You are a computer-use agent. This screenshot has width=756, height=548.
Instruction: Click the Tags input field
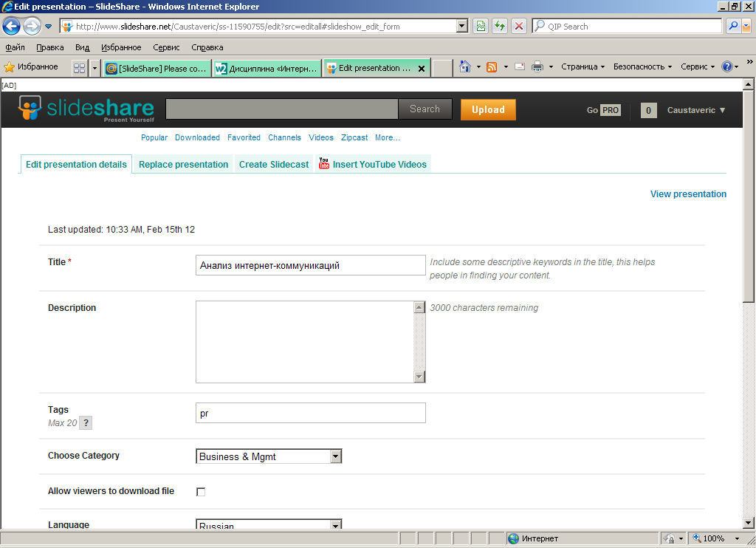point(311,413)
